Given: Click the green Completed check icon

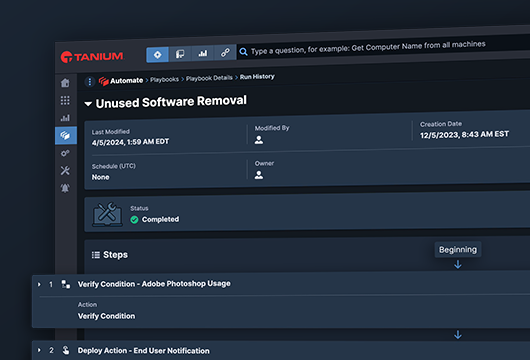Looking at the screenshot, I should point(134,220).
